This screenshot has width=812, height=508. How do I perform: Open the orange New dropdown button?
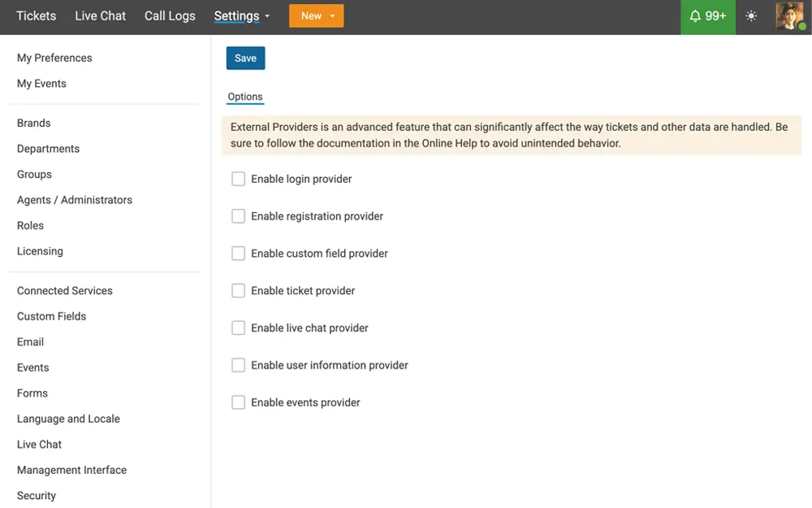pyautogui.click(x=317, y=16)
